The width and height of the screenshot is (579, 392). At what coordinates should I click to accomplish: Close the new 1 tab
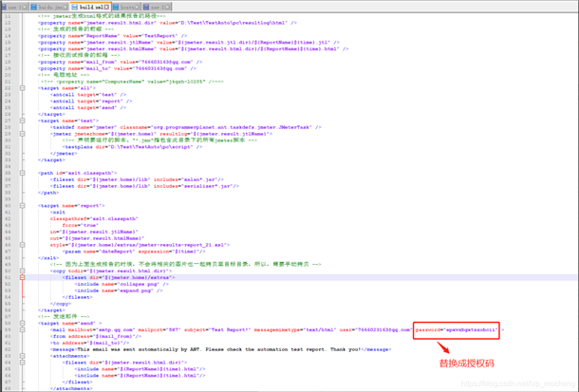click(x=25, y=7)
